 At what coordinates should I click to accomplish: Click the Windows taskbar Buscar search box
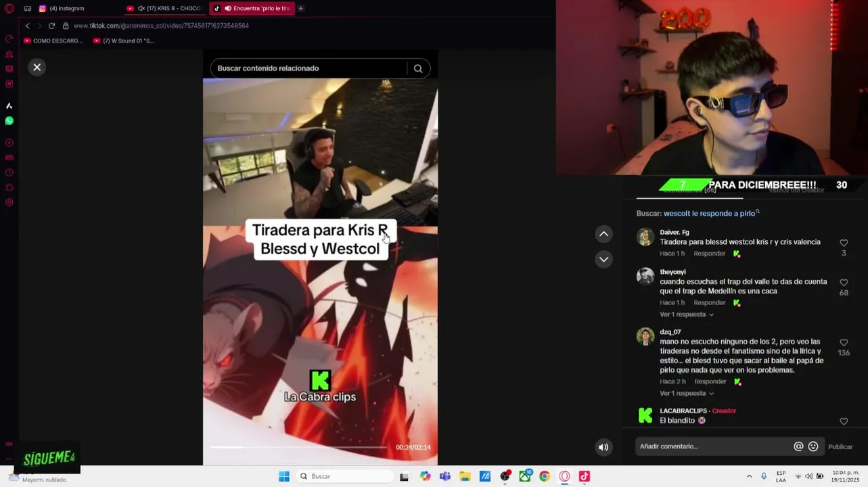344,476
